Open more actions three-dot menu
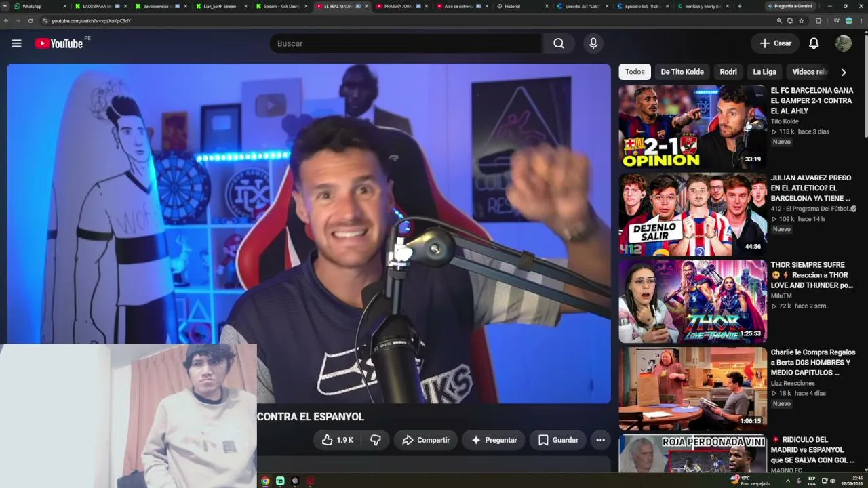Viewport: 868px width, 488px height. click(x=600, y=440)
